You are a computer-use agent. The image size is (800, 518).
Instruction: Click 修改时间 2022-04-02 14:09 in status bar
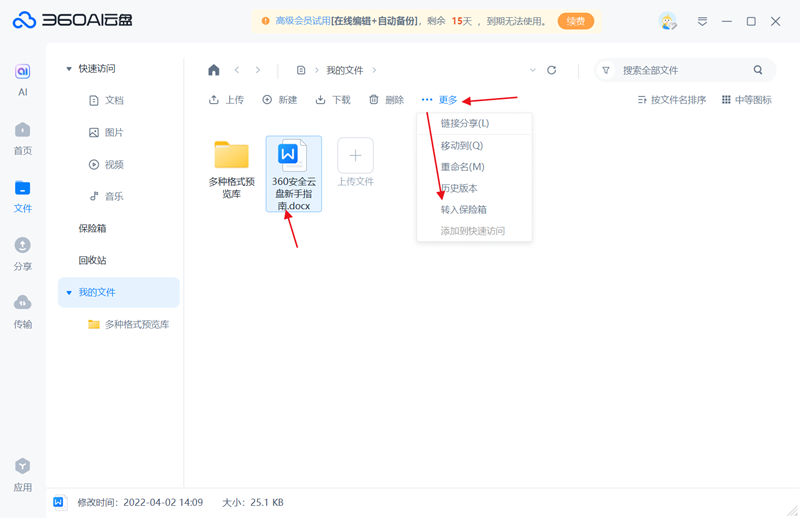pos(140,503)
